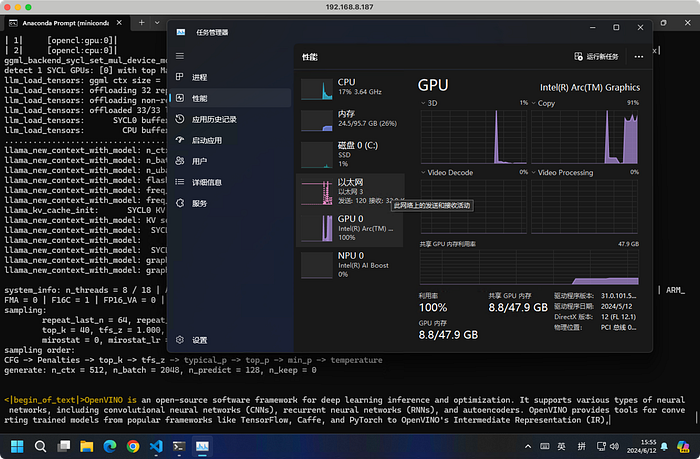
Task: Select the 内存 (Memory) performance item
Action: (x=350, y=119)
